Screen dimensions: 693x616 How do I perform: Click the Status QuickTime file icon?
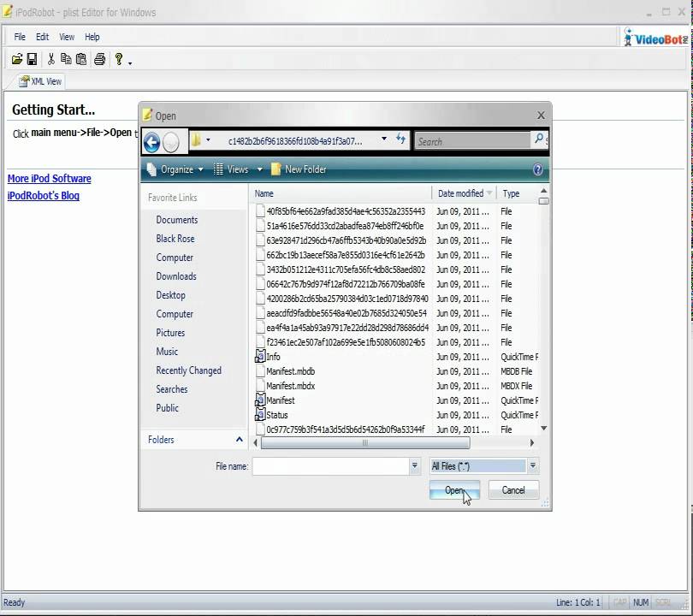coord(260,414)
